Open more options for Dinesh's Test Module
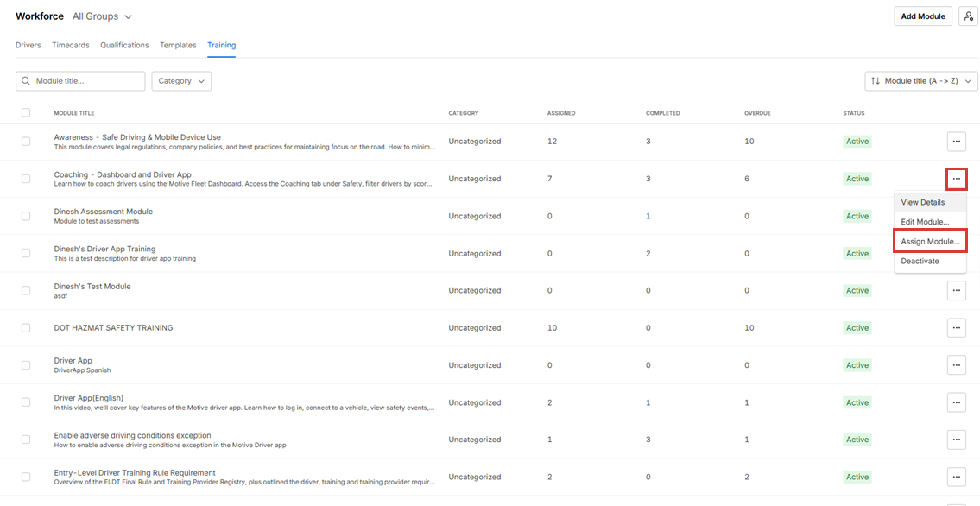980x506 pixels. coord(956,291)
